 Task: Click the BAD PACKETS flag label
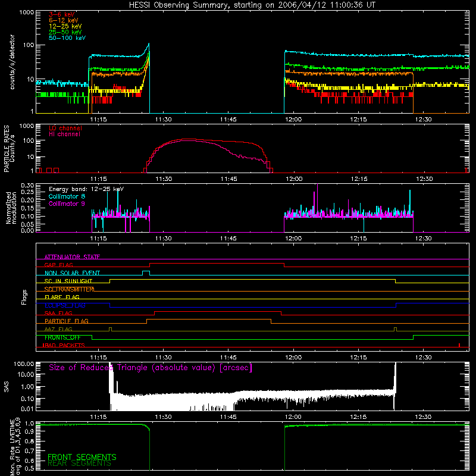(64, 345)
